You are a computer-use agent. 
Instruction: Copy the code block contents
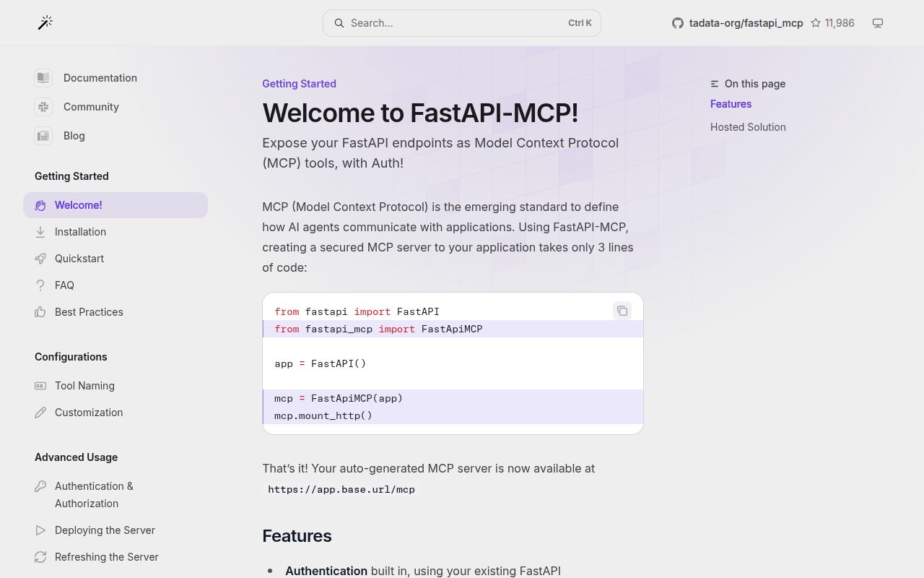(622, 311)
